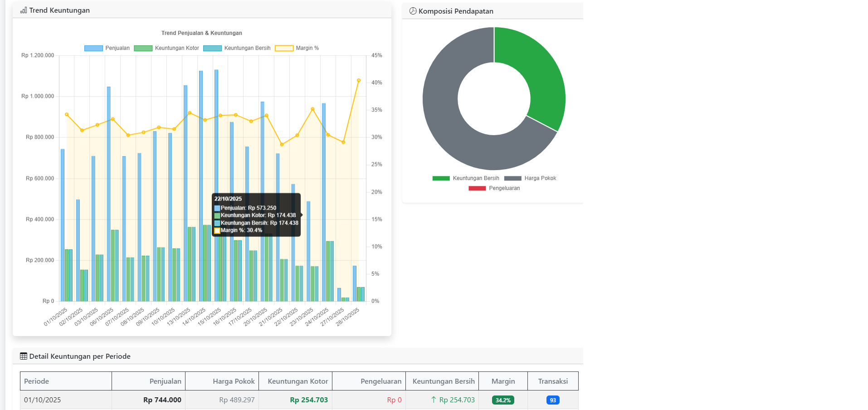Screen dimensions: 868x410
Task: Click the Rp 254.703 Keuntungan Kotor value
Action: tap(308, 400)
